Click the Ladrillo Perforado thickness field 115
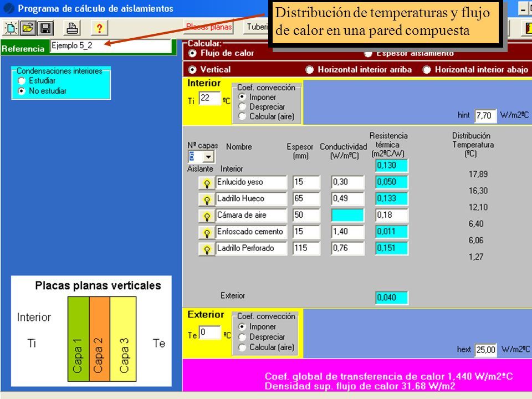532x399 pixels. pyautogui.click(x=306, y=248)
